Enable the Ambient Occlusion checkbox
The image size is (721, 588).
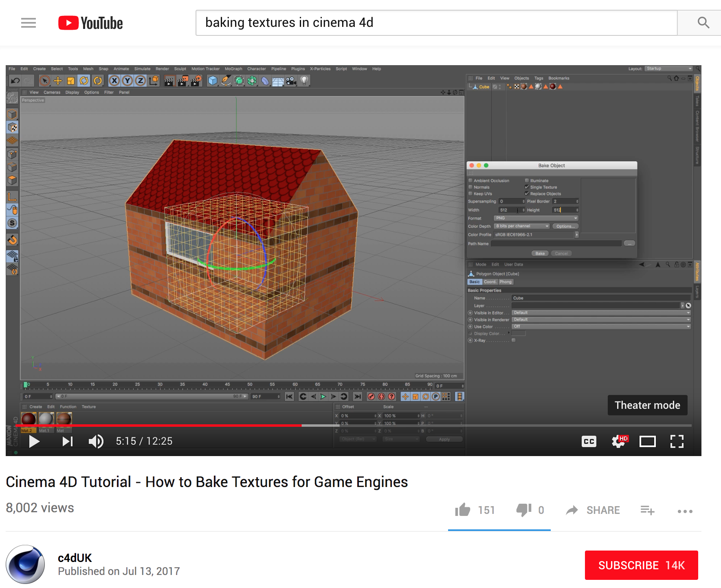[470, 180]
